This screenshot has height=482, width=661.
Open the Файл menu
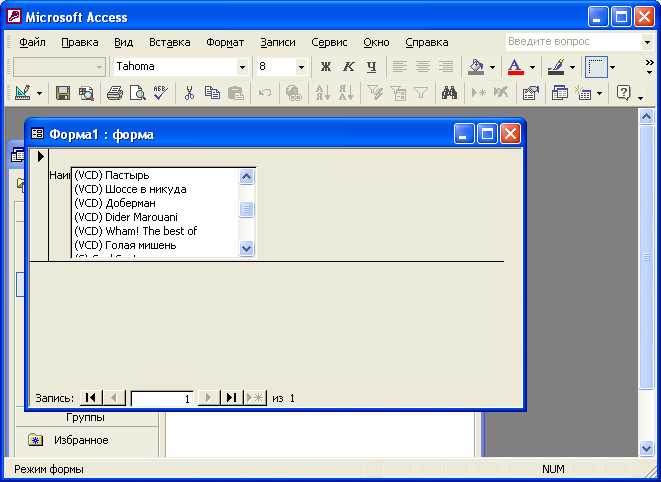point(32,42)
